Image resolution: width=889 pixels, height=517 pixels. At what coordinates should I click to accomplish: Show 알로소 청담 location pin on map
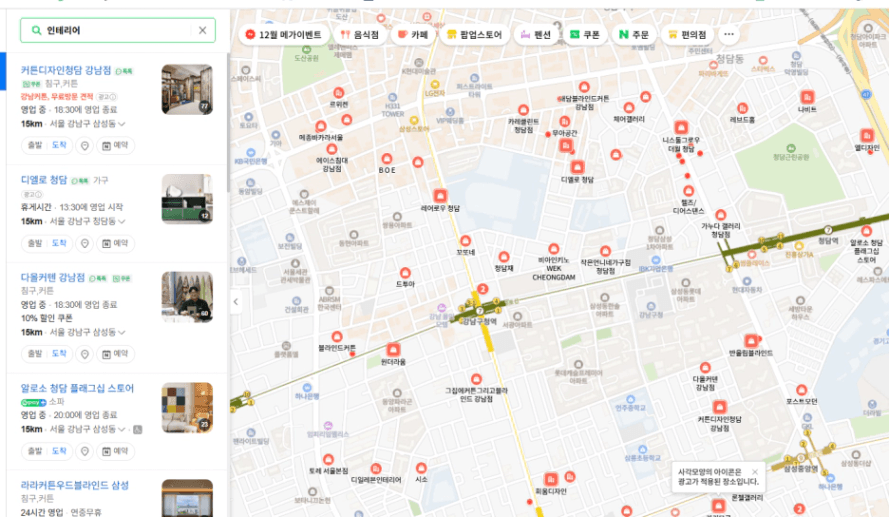point(84,451)
